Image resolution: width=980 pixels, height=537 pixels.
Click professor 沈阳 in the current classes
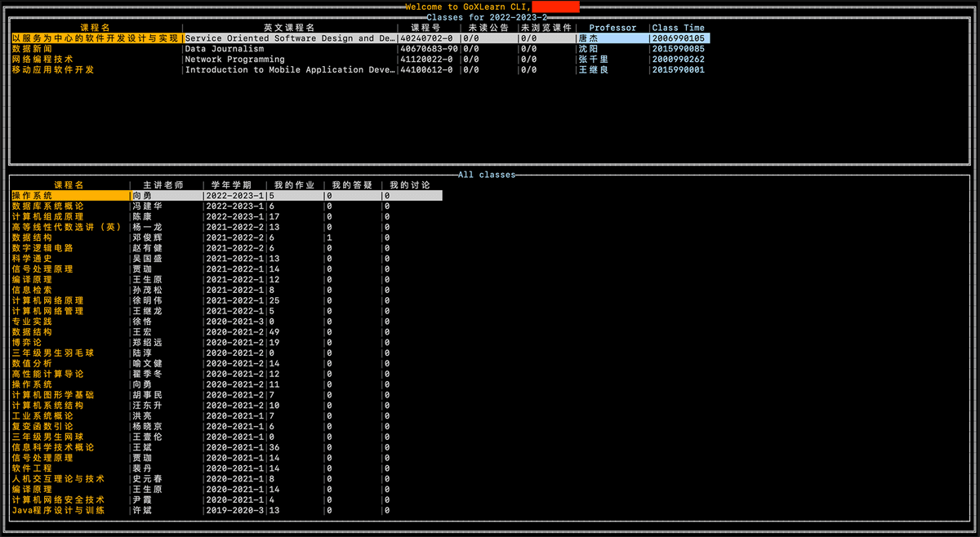tap(588, 49)
